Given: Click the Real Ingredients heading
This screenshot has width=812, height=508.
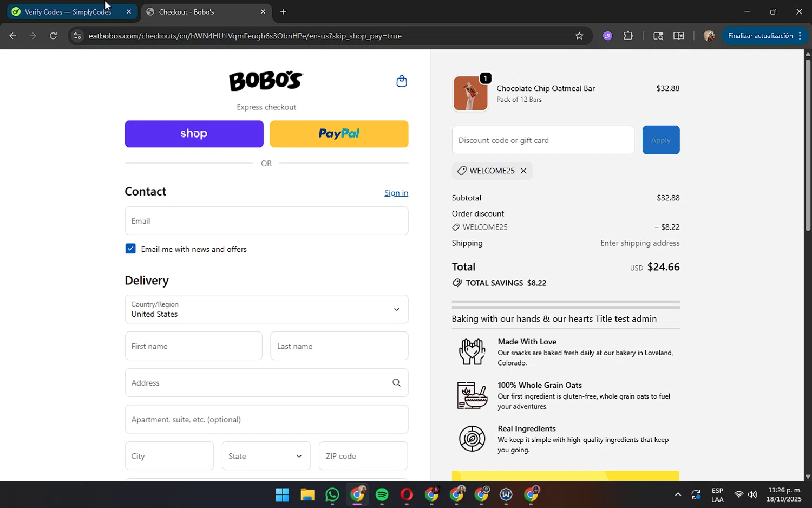Looking at the screenshot, I should (527, 428).
